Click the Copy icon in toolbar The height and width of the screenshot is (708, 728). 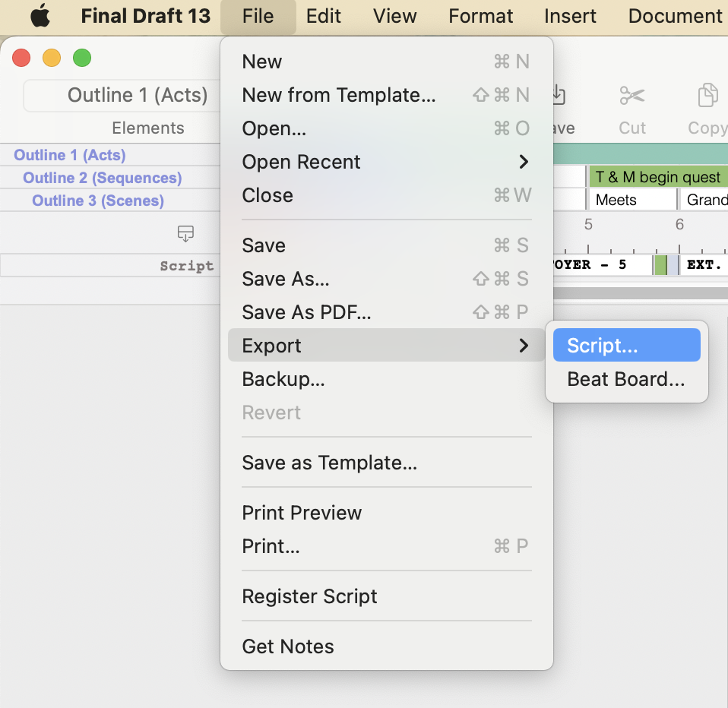click(707, 96)
